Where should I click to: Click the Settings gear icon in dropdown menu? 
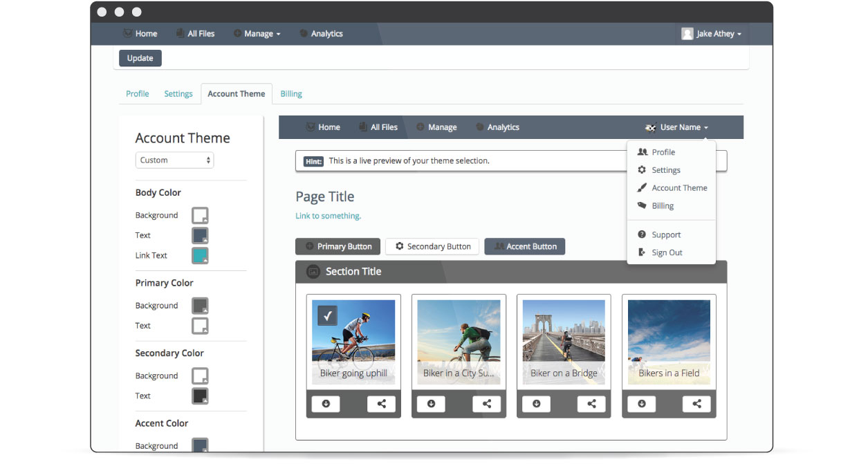(642, 170)
